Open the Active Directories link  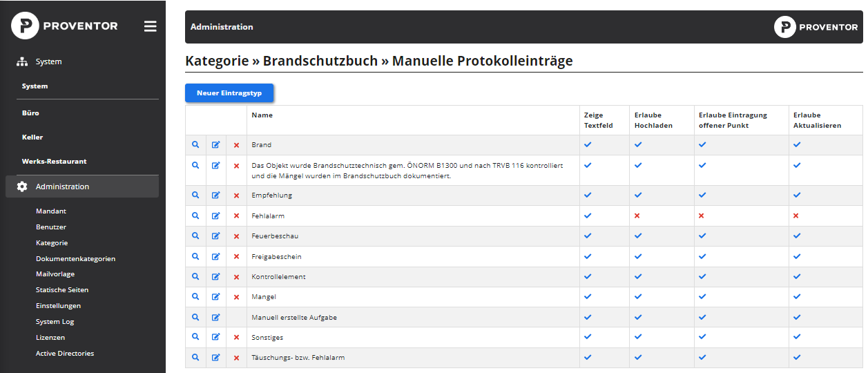tap(65, 353)
